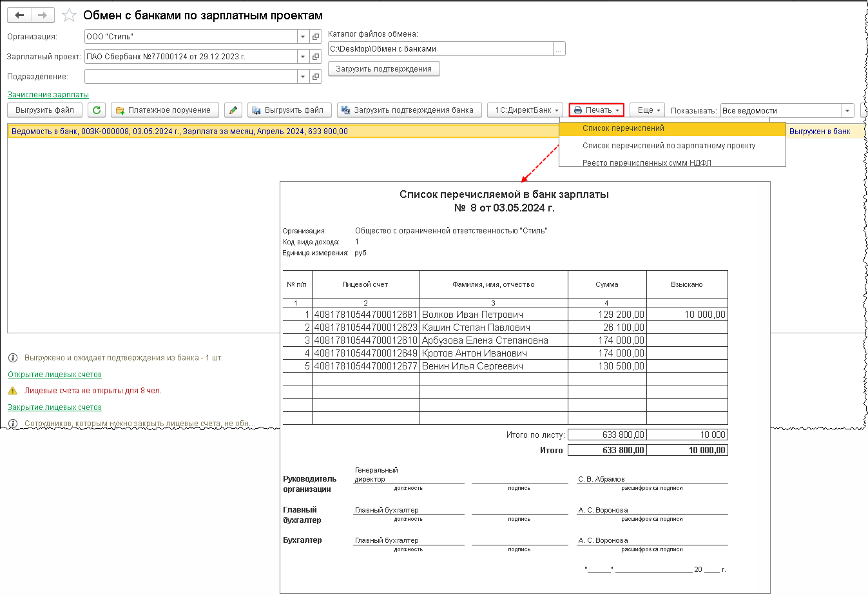Open the Открытие лицевых счетов link

[55, 375]
